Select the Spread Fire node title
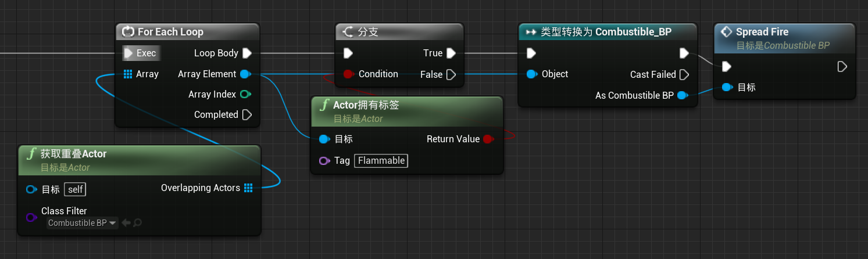This screenshot has width=868, height=259. tap(762, 32)
